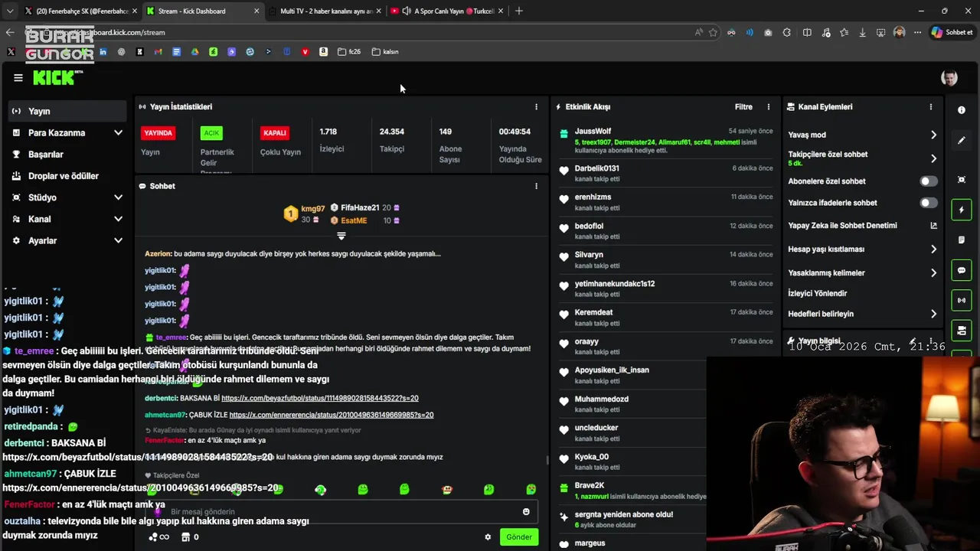Open Yasaklanmış kelimeler chevron
This screenshot has height=551, width=980.
point(933,273)
